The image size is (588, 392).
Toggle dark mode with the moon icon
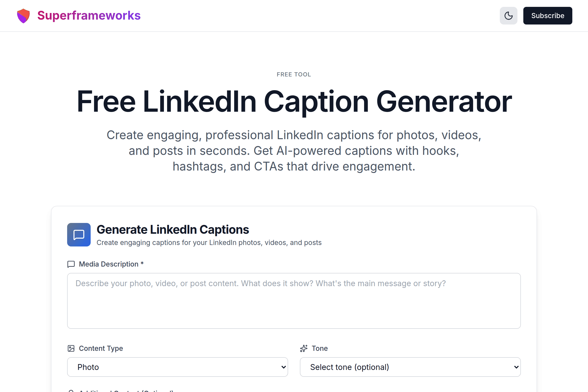[508, 16]
